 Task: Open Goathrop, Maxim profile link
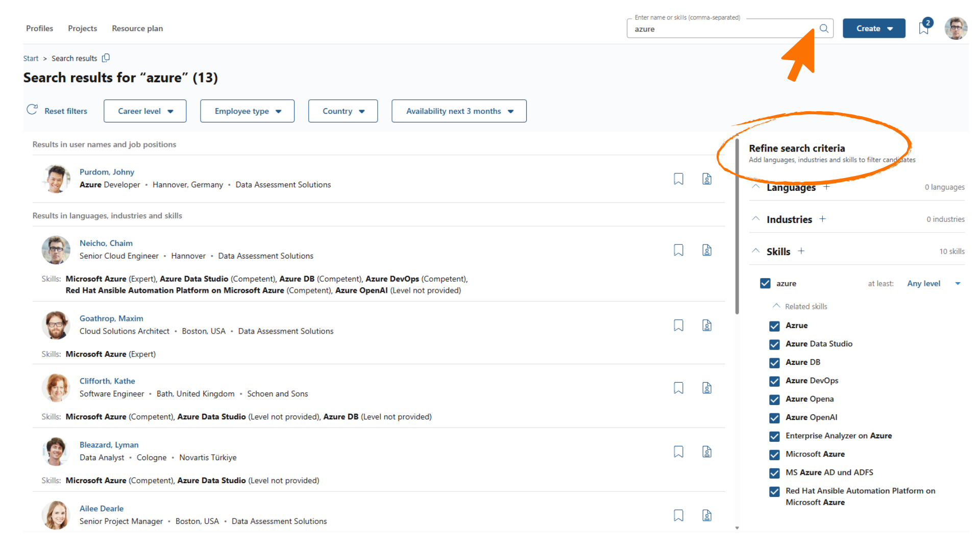coord(111,318)
